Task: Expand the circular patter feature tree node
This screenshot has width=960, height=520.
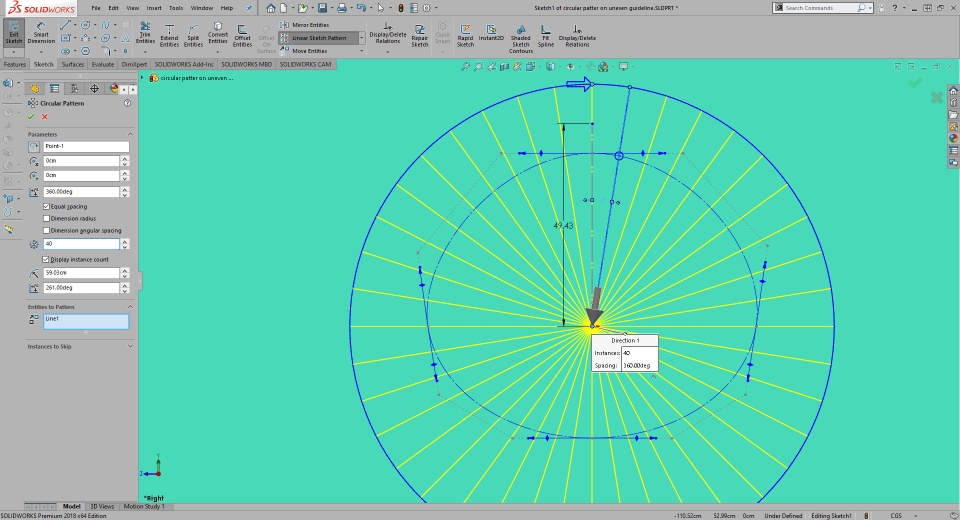Action: point(143,78)
